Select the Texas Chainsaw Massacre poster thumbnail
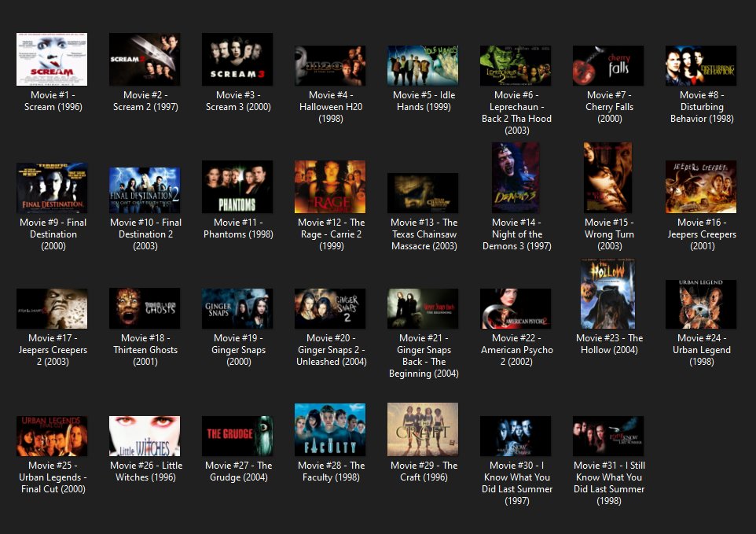Image resolution: width=756 pixels, height=534 pixels. (x=423, y=193)
